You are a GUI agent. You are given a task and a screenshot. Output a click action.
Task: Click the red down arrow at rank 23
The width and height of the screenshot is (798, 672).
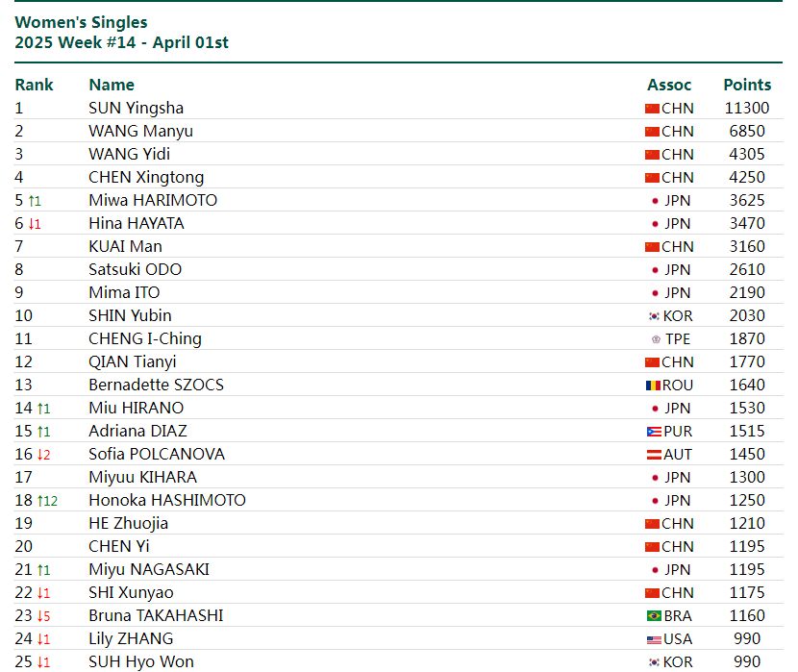point(40,616)
